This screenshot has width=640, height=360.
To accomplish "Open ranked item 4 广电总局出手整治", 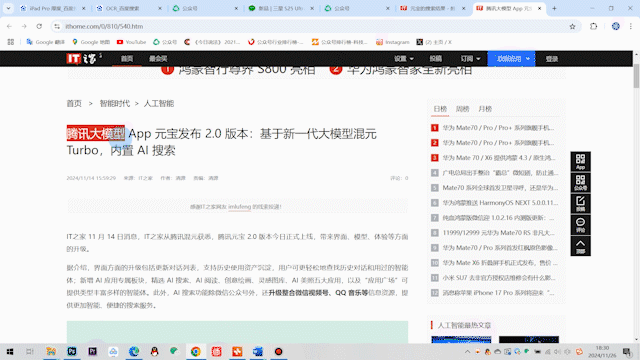I will click(500, 173).
